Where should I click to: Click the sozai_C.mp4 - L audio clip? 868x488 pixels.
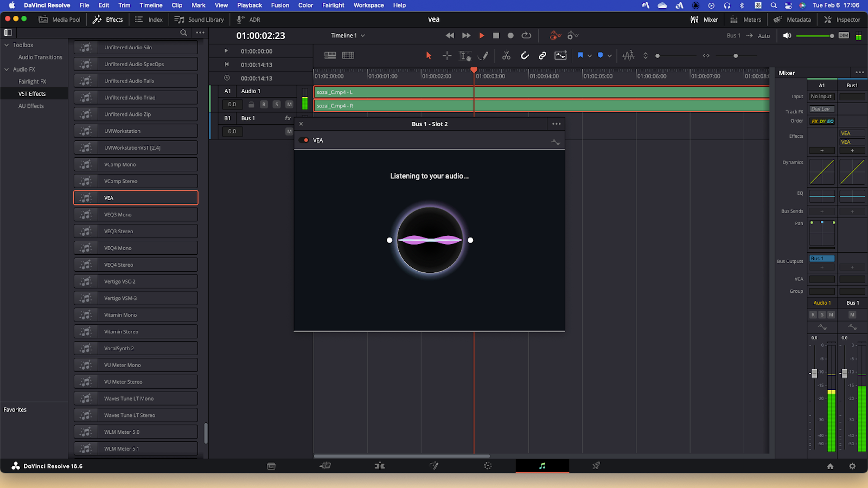point(541,92)
